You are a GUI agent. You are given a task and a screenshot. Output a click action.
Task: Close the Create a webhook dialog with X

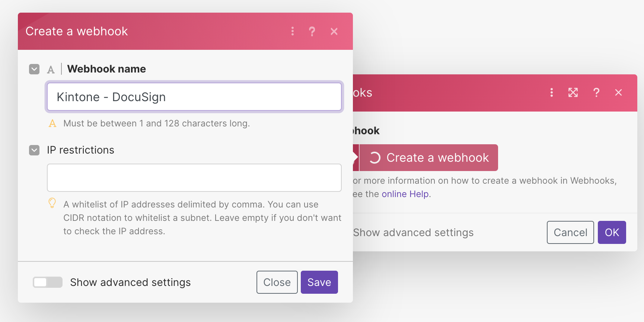pyautogui.click(x=334, y=31)
